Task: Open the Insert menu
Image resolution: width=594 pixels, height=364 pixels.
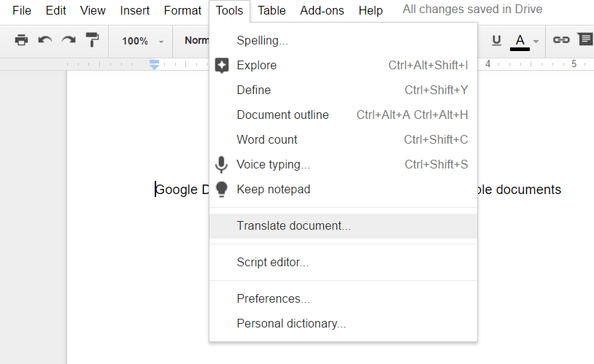Action: pyautogui.click(x=134, y=11)
